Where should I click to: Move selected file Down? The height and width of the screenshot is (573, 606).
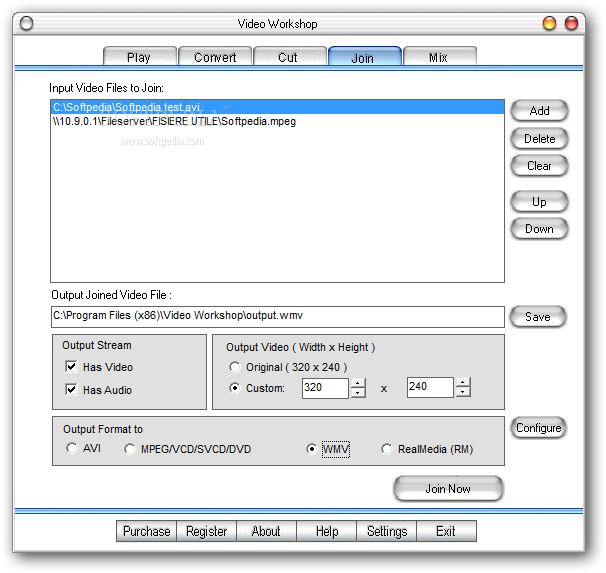pyautogui.click(x=540, y=229)
